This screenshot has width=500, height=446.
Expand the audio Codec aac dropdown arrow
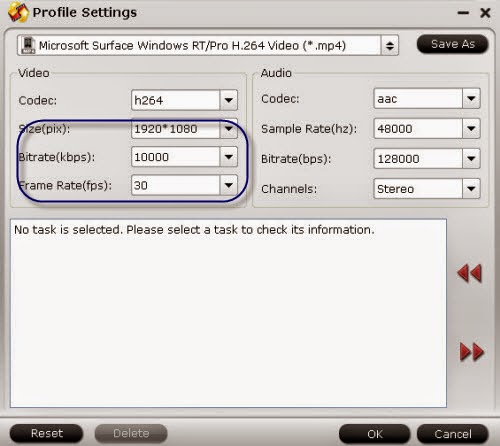pyautogui.click(x=471, y=98)
